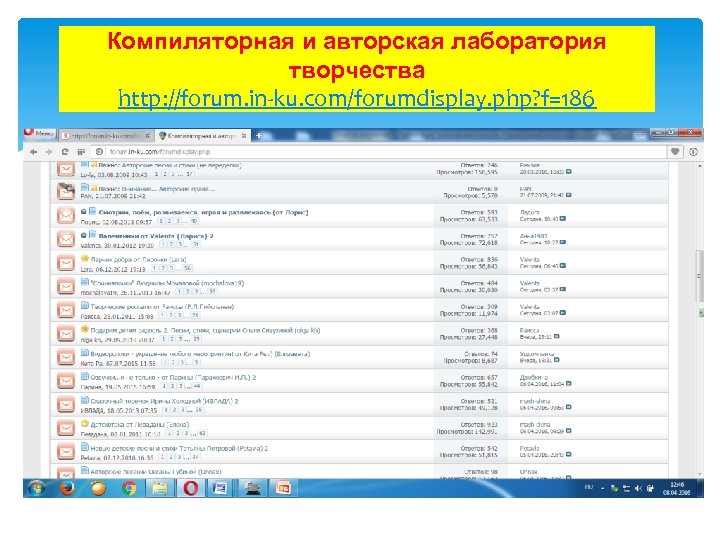Launch Firefox from the taskbar
This screenshot has height=540, width=720.
[68, 488]
